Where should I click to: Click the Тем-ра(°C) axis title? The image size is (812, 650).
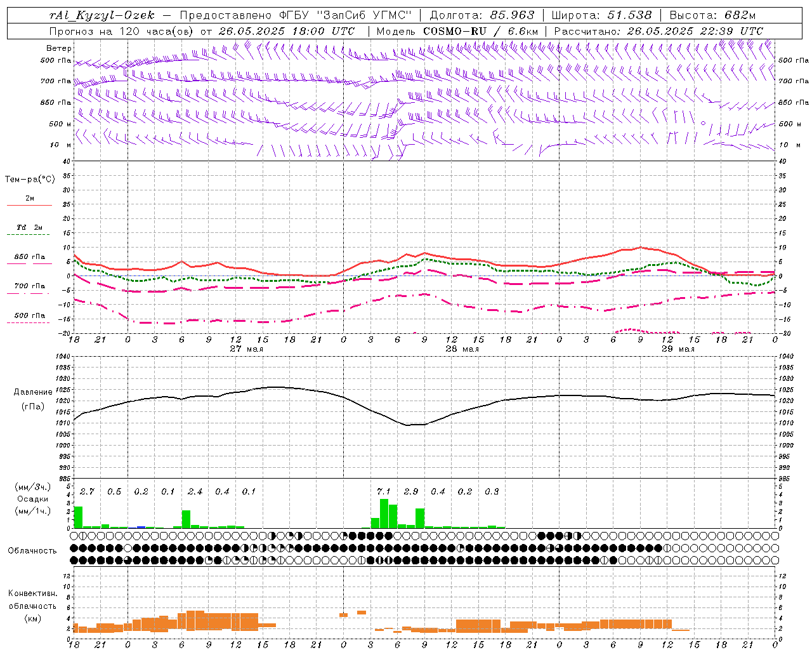pos(30,179)
